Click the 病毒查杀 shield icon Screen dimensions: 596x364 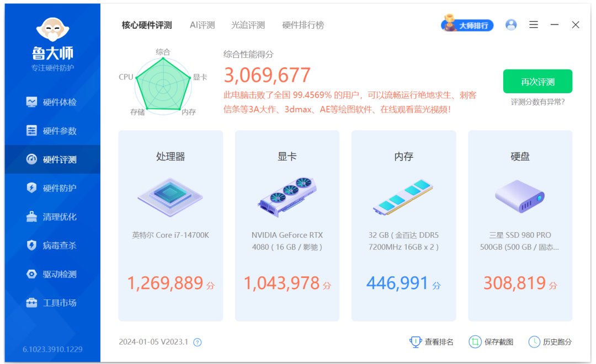coord(31,245)
